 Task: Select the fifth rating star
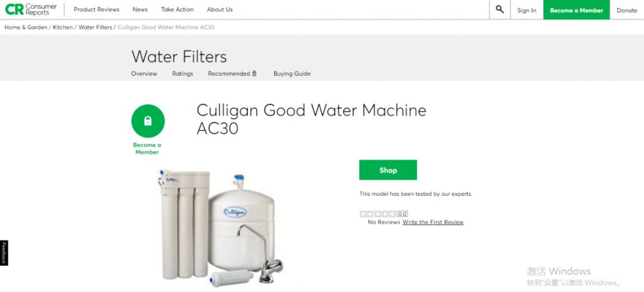[392, 214]
